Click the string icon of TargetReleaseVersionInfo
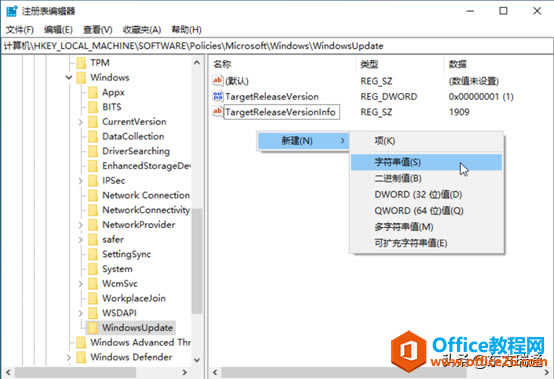 [x=218, y=112]
